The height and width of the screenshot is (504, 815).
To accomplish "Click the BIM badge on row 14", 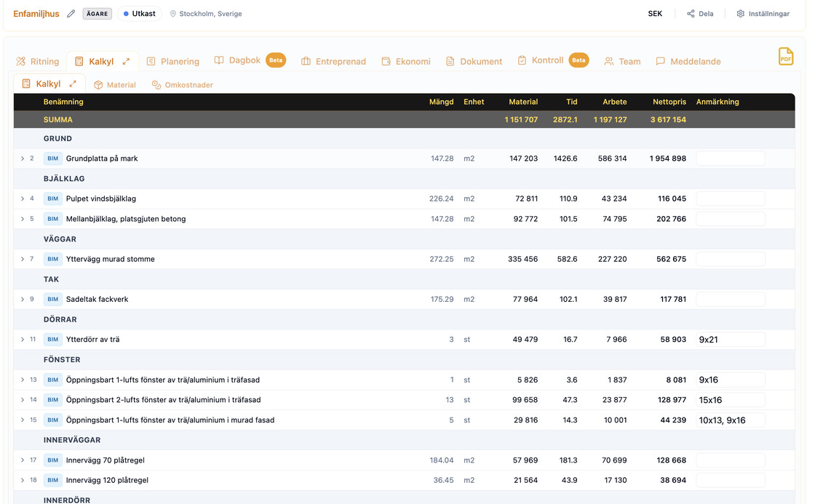I will [x=53, y=399].
